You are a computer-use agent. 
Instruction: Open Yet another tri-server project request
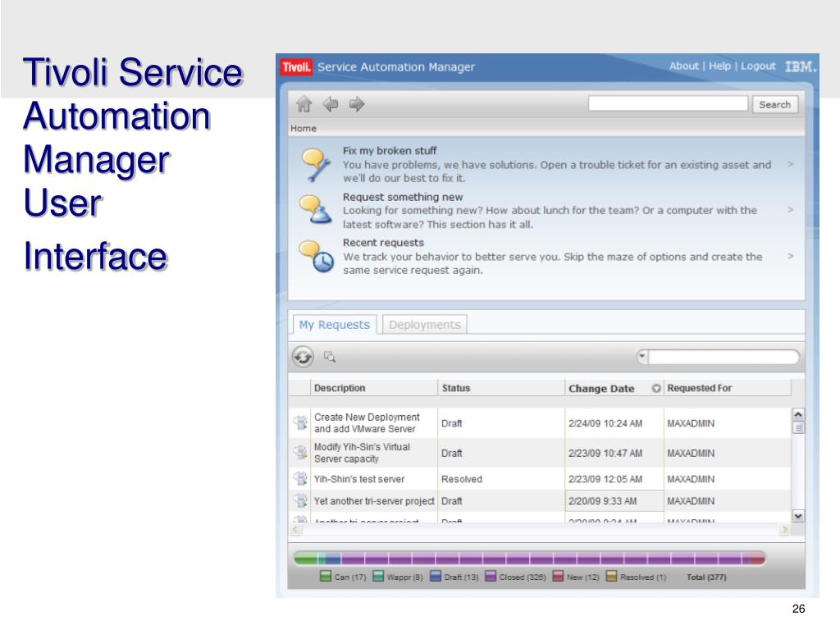(x=374, y=501)
